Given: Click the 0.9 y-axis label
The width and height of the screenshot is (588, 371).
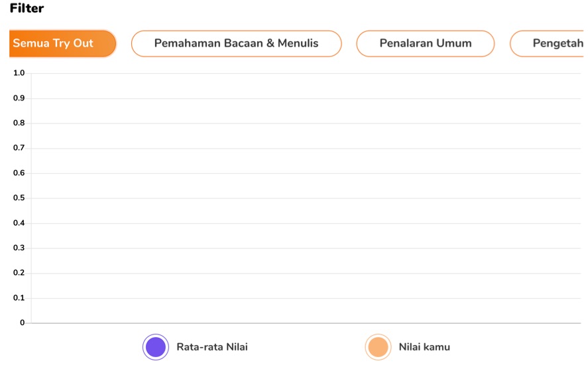Looking at the screenshot, I should pyautogui.click(x=19, y=98).
